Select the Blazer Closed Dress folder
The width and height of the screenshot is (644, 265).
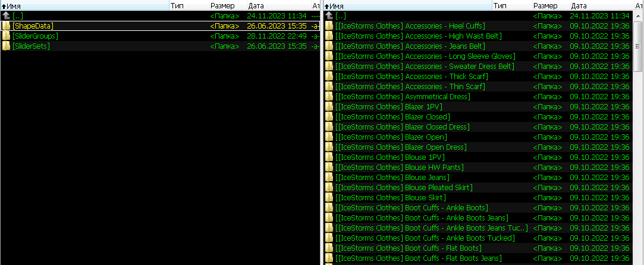[403, 127]
